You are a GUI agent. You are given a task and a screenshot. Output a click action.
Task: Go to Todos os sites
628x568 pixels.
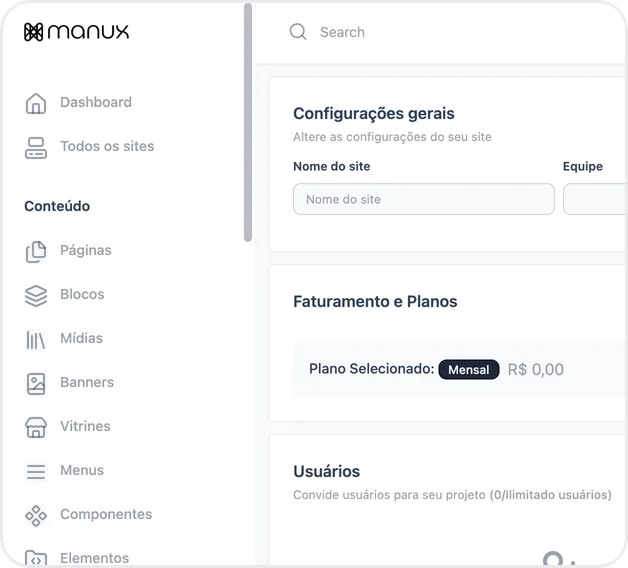tap(107, 146)
